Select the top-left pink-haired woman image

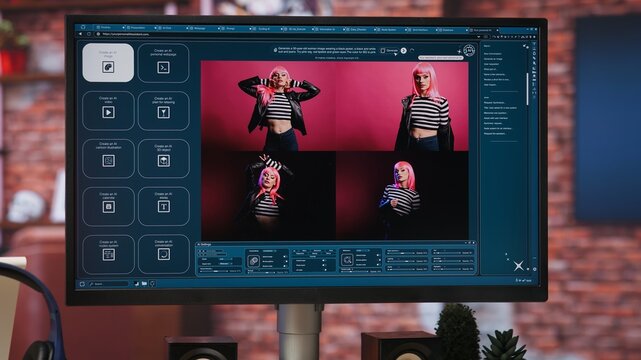pyautogui.click(x=268, y=106)
